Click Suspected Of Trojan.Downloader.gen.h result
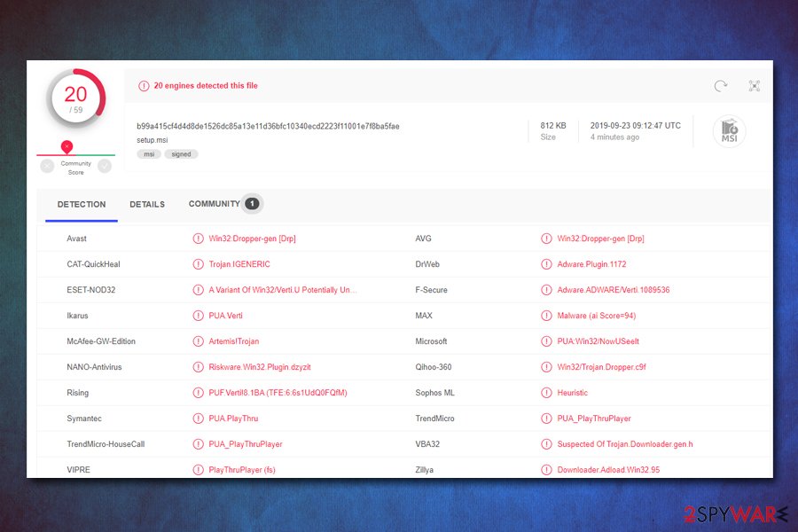 click(624, 444)
